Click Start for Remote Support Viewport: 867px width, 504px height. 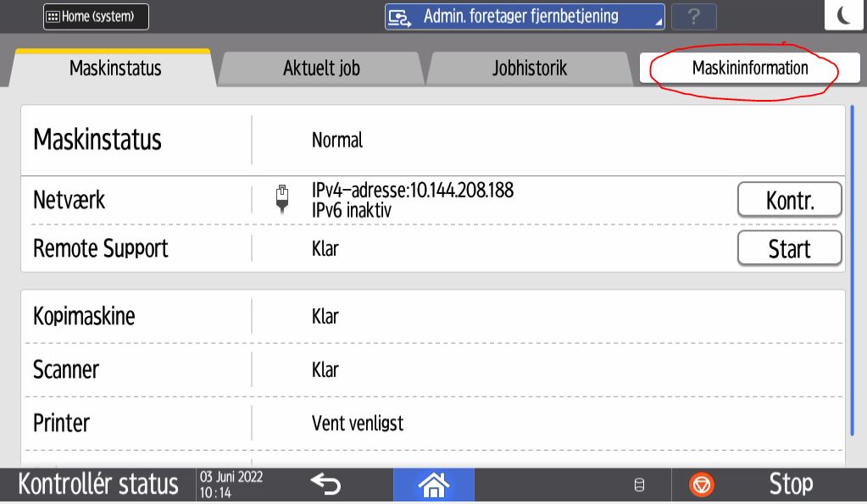pyautogui.click(x=789, y=248)
